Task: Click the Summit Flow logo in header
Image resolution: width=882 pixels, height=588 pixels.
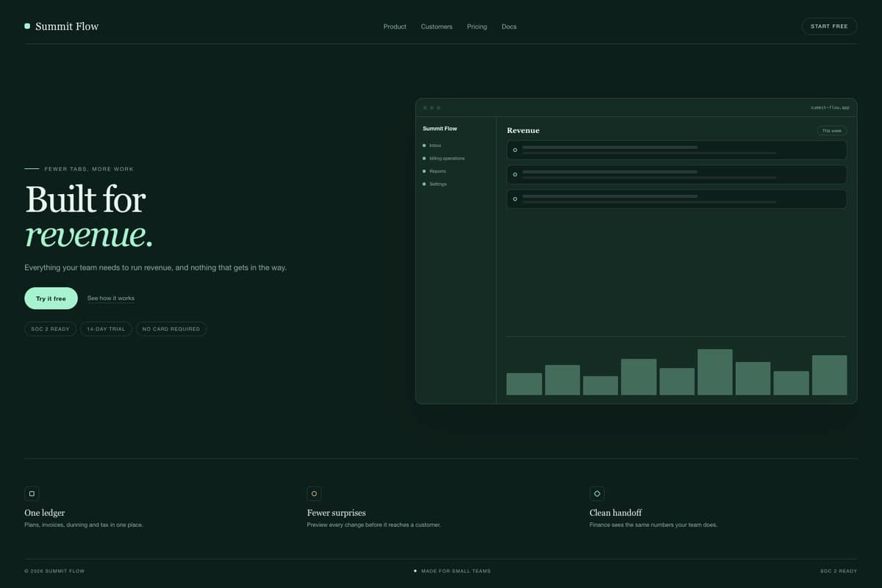Action: tap(62, 26)
